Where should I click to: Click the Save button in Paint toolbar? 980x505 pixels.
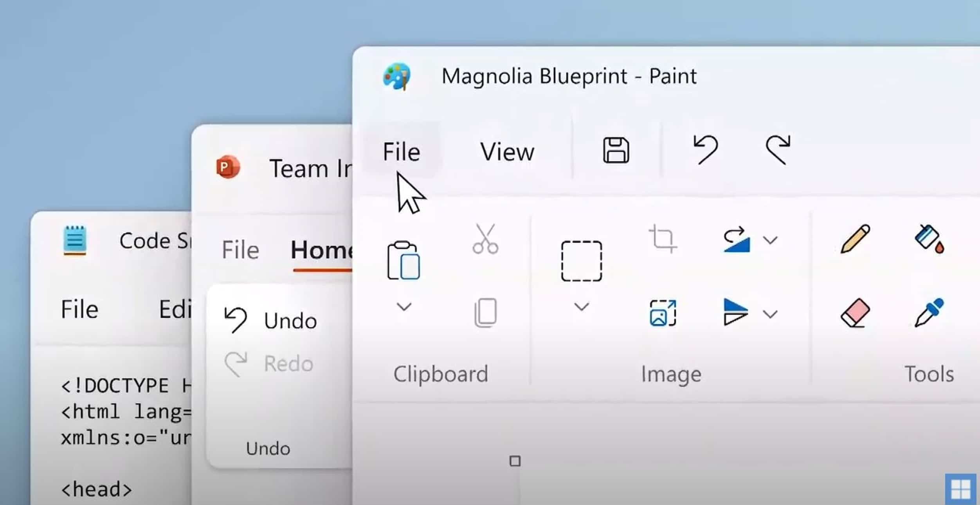[615, 150]
